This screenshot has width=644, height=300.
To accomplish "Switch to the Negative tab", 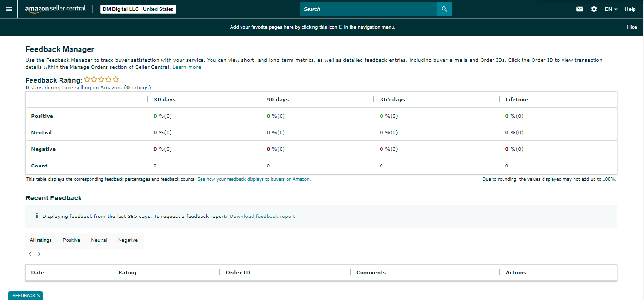I will [x=128, y=240].
